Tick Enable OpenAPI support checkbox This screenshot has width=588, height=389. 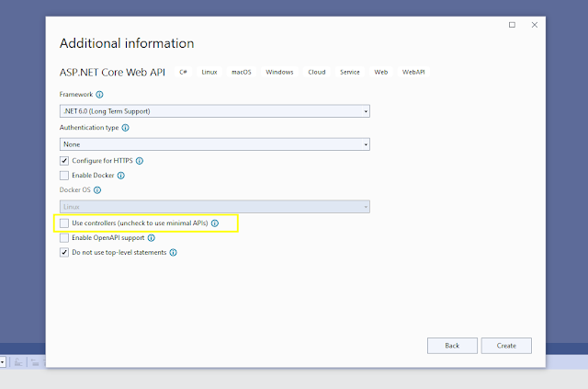click(x=64, y=237)
